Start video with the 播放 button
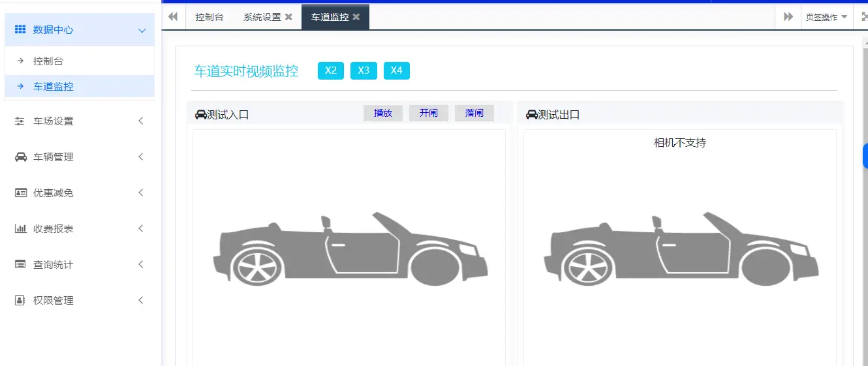 pos(383,114)
